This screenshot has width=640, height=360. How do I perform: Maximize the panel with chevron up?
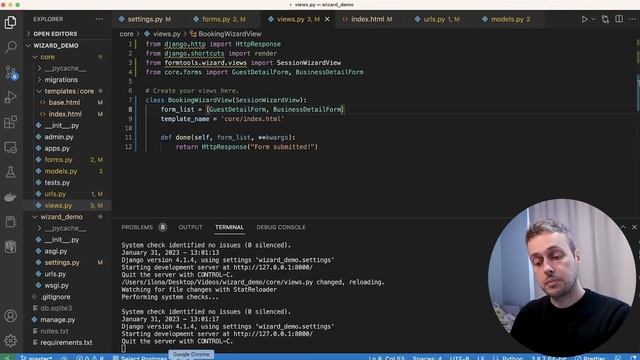coord(623,227)
